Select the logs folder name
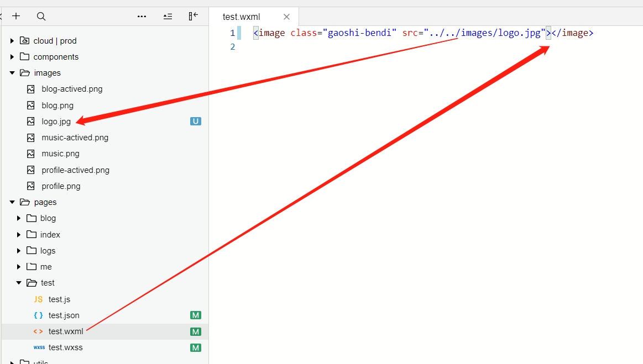Image resolution: width=643 pixels, height=364 pixels. pos(48,250)
